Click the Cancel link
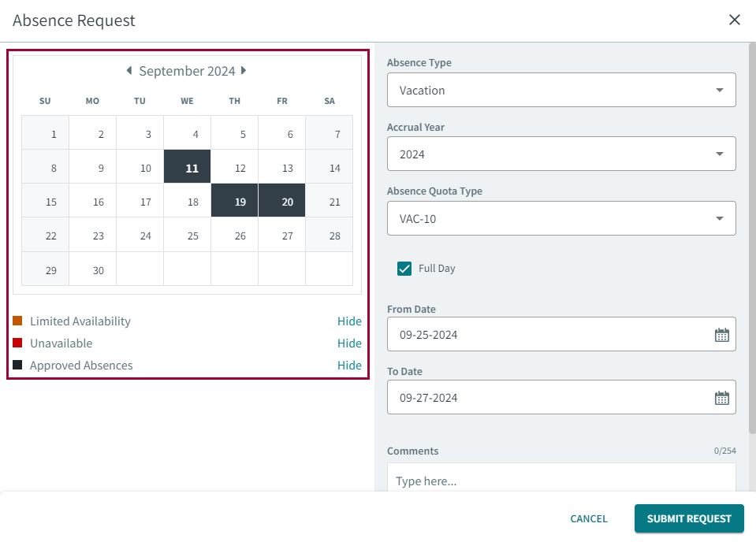This screenshot has height=542, width=756. click(588, 518)
